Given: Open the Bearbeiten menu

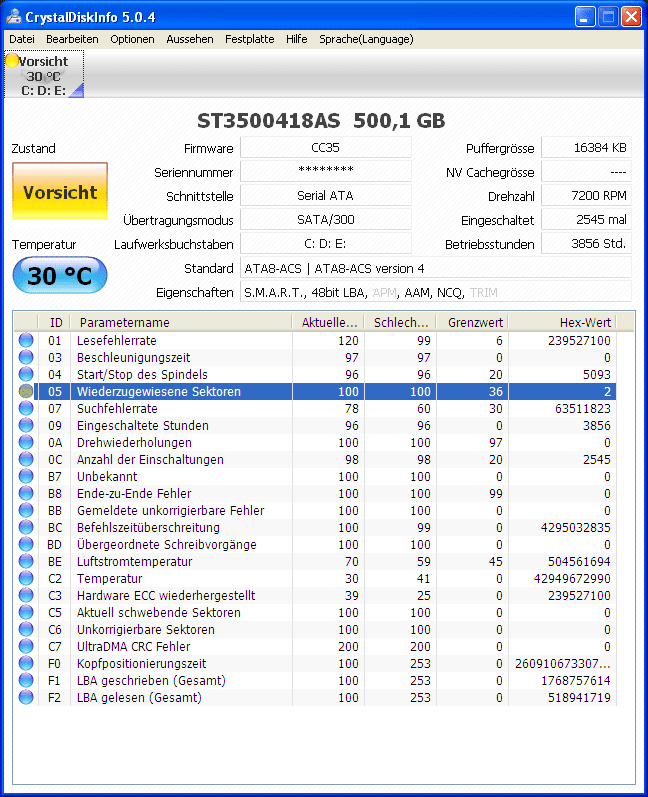Looking at the screenshot, I should pos(72,39).
